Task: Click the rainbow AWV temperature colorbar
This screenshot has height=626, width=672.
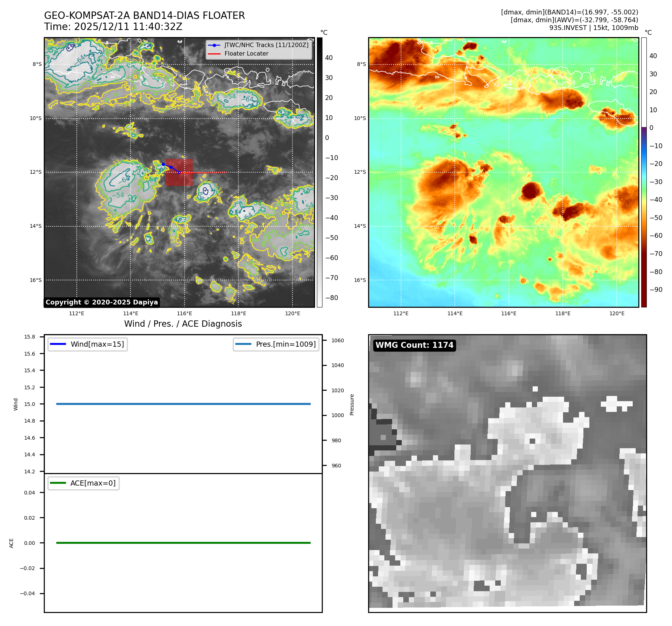Action: (x=644, y=172)
